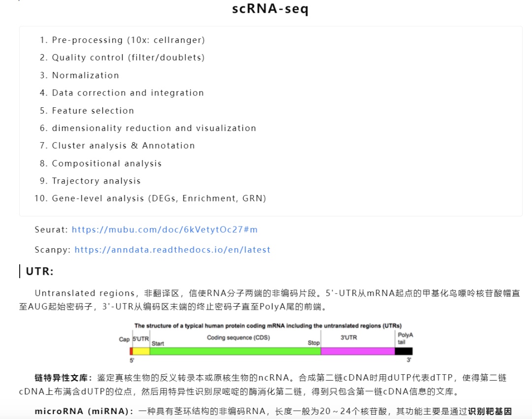
Task: Click the Trajectory analysis list item
Action: tap(96, 181)
